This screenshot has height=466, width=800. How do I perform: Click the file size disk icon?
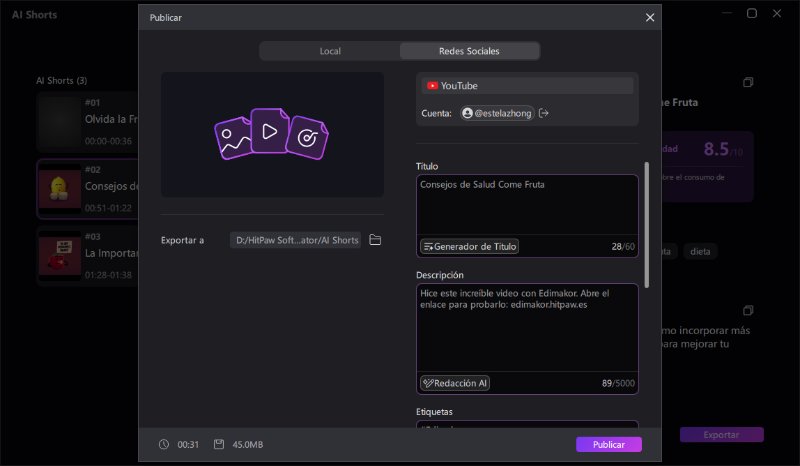219,445
